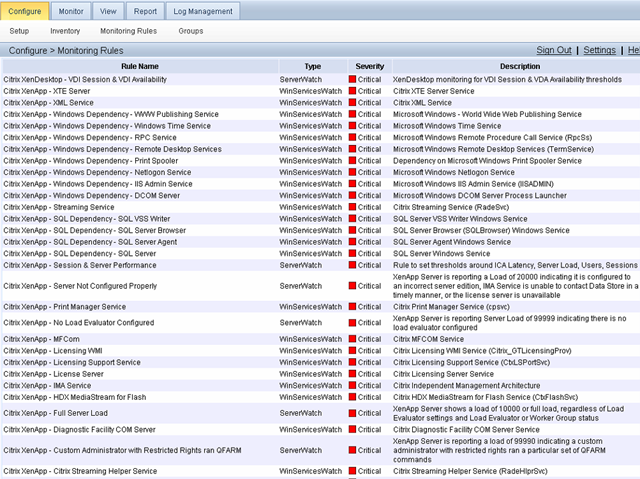Viewport: 640px width, 479px height.
Task: Select the DCOM Server dependency rule
Action: 91,195
